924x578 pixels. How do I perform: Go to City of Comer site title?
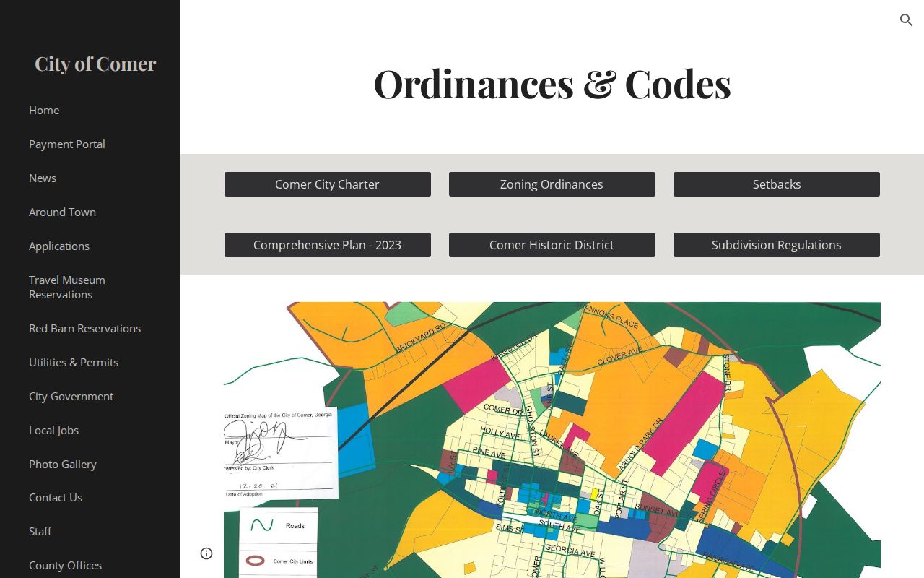pyautogui.click(x=95, y=64)
